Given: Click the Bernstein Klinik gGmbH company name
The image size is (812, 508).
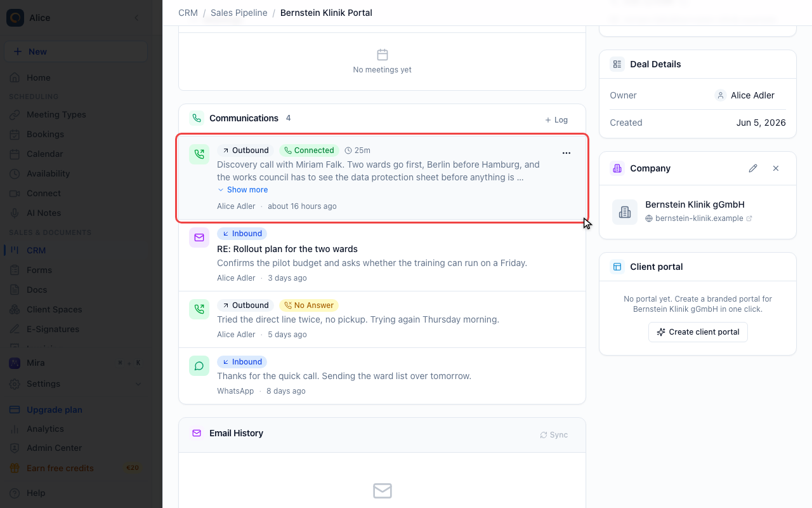Looking at the screenshot, I should click(695, 204).
